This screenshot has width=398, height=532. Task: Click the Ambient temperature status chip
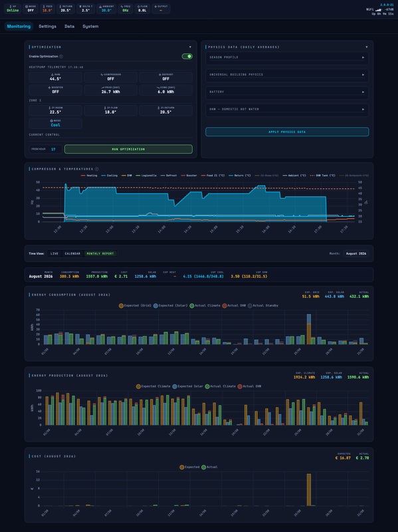[106, 9]
